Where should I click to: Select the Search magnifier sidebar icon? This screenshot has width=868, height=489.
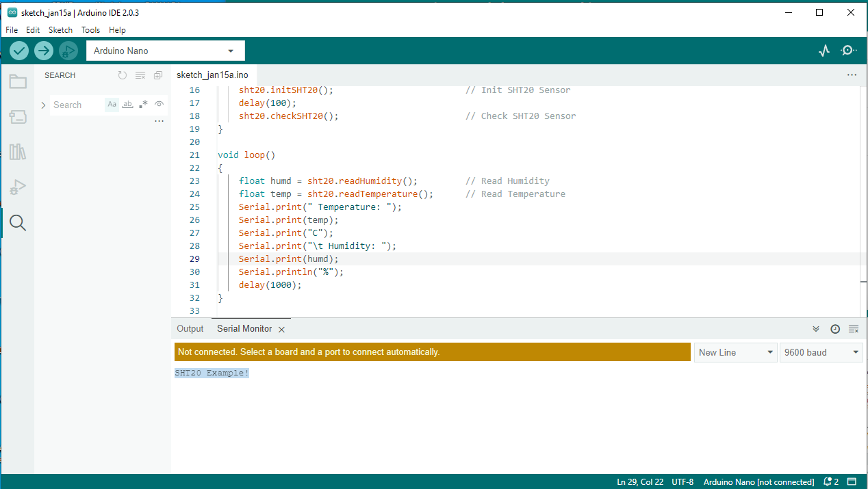[18, 223]
